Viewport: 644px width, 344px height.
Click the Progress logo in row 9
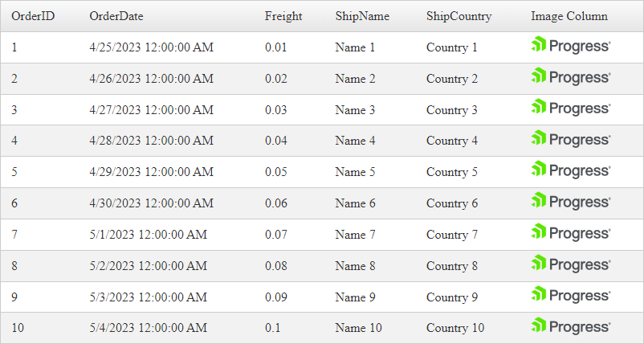point(571,297)
